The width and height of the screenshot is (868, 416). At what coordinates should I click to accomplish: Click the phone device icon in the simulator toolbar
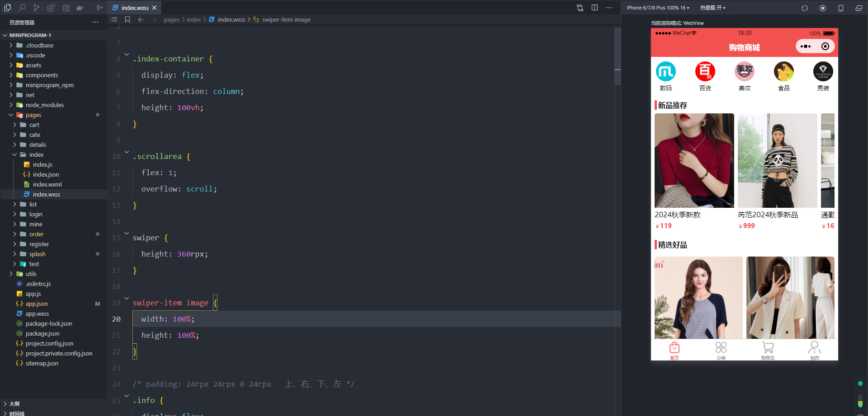click(841, 8)
